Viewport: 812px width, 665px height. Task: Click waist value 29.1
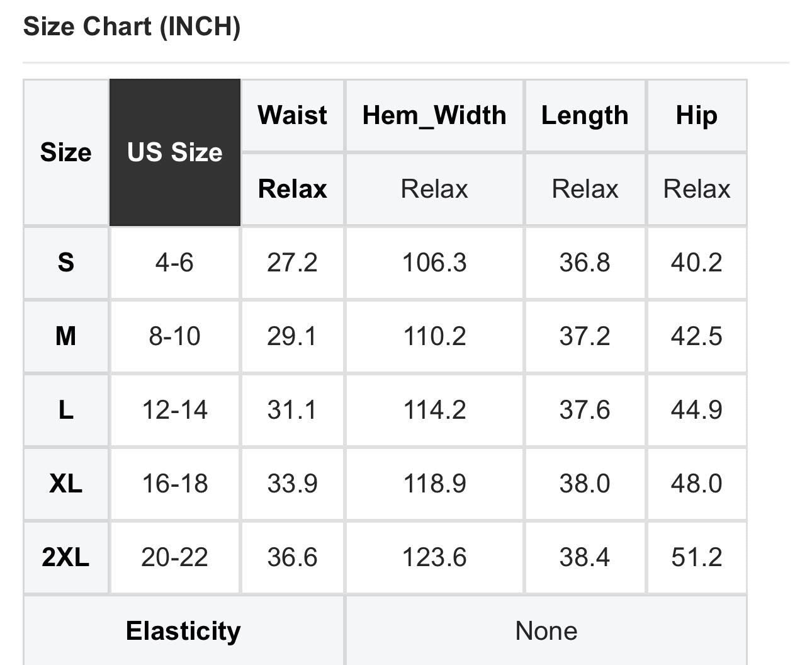click(292, 336)
